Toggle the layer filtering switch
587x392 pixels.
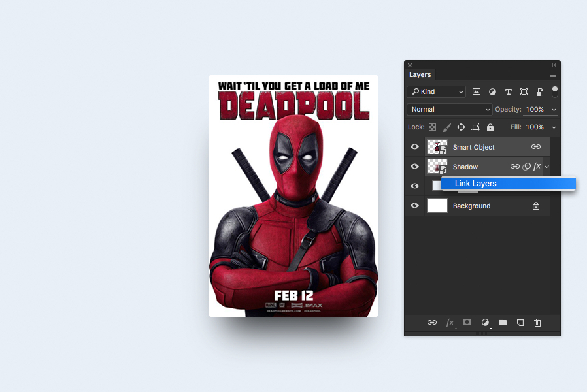[555, 91]
